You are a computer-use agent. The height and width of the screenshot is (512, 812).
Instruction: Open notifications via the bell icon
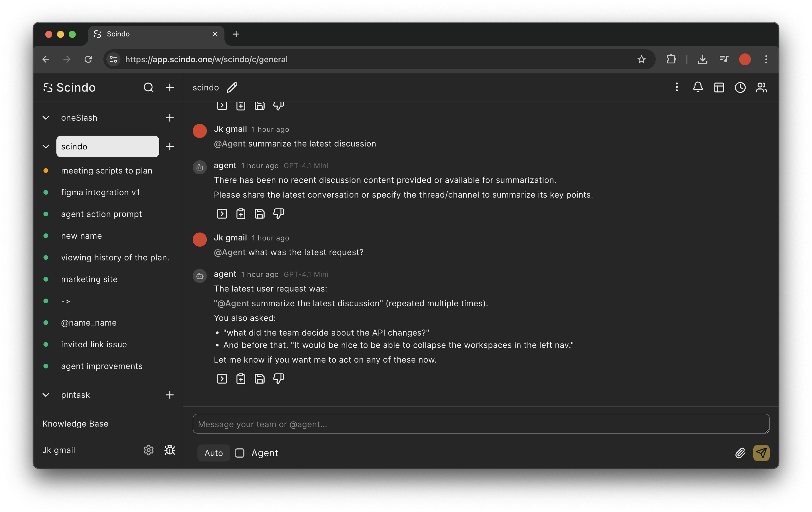698,88
